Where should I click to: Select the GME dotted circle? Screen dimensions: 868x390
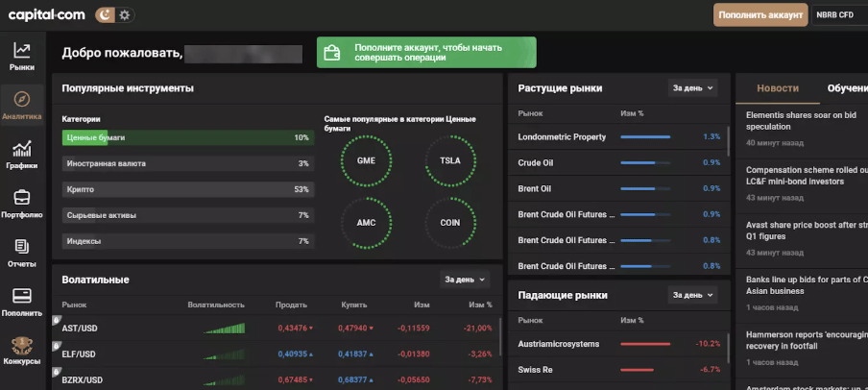pyautogui.click(x=366, y=160)
